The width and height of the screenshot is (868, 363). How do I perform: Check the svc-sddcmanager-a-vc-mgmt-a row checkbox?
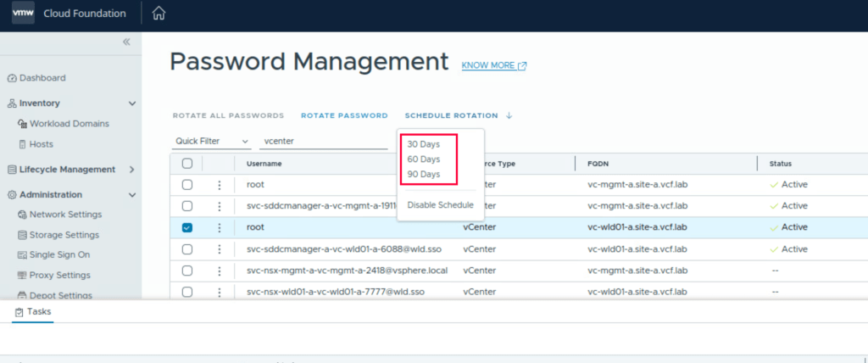tap(187, 206)
